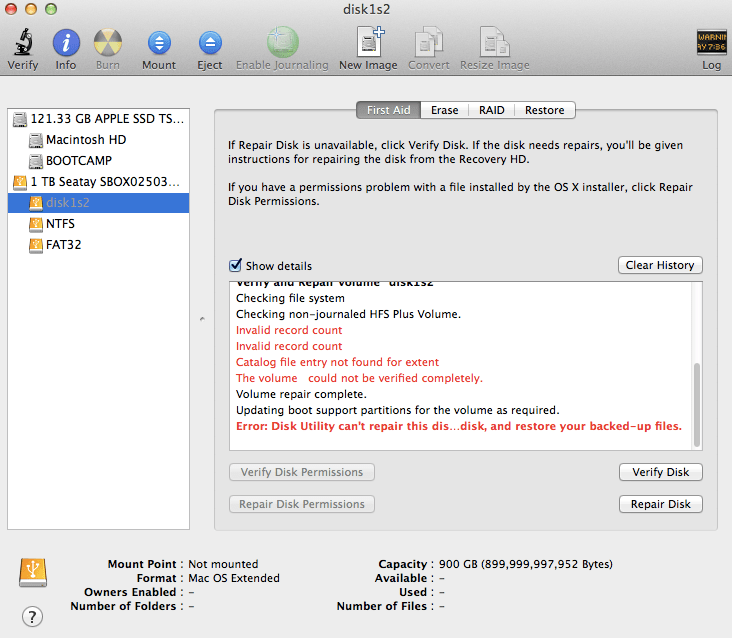Click the 'could not be verified completely' line
This screenshot has width=732, height=638.
click(x=359, y=378)
